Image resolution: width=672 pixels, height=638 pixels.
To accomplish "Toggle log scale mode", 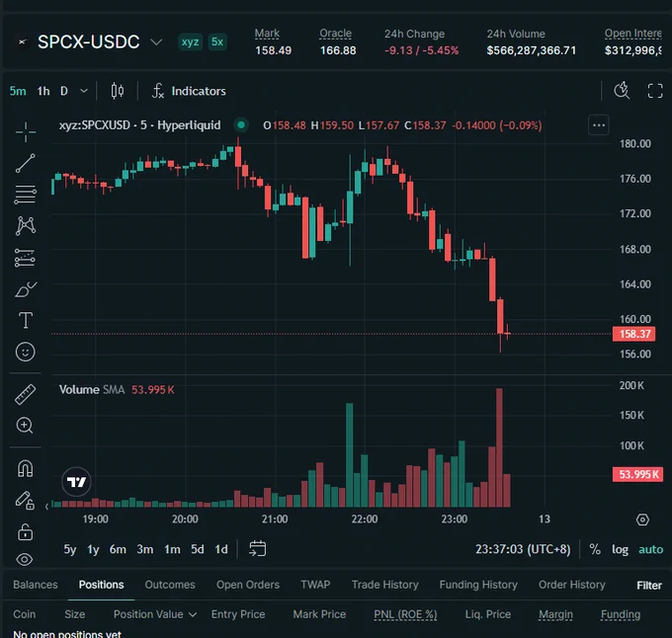I will [x=620, y=549].
